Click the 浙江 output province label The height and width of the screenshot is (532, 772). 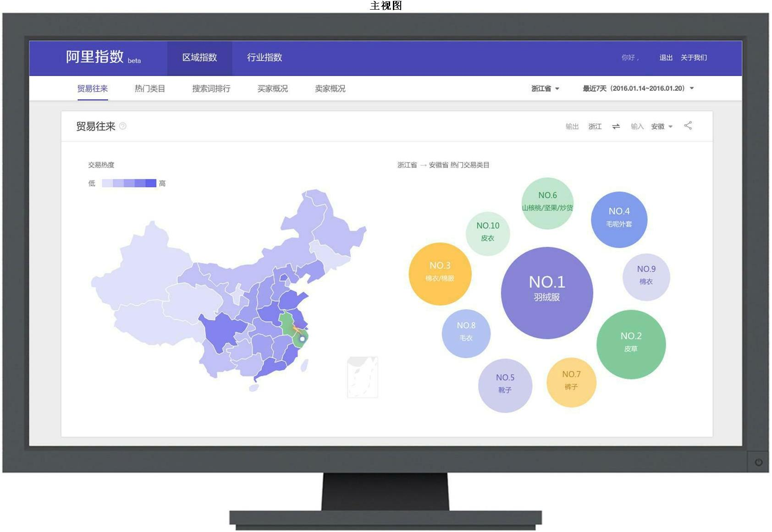[x=595, y=126]
